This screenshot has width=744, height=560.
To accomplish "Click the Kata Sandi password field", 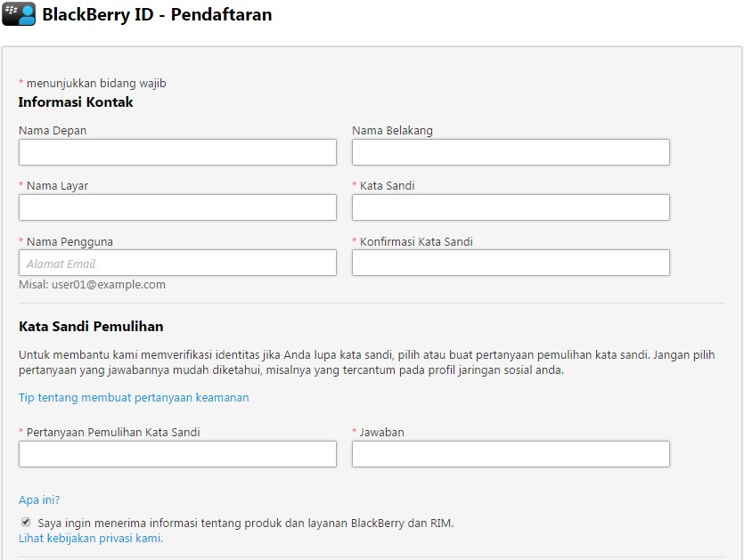I will point(511,207).
